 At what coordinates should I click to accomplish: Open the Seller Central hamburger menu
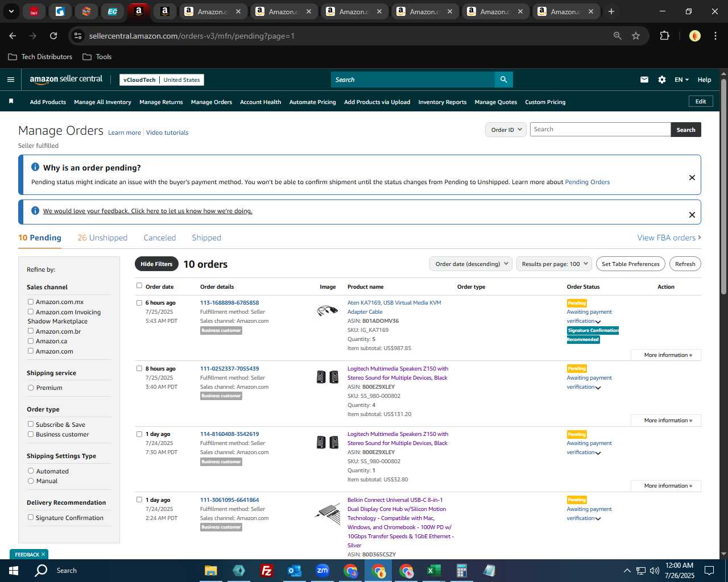click(x=11, y=80)
